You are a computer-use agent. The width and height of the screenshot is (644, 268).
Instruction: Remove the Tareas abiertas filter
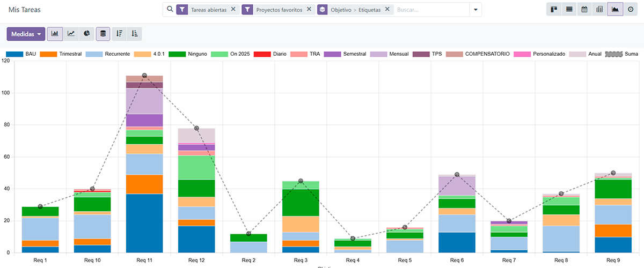pyautogui.click(x=233, y=10)
